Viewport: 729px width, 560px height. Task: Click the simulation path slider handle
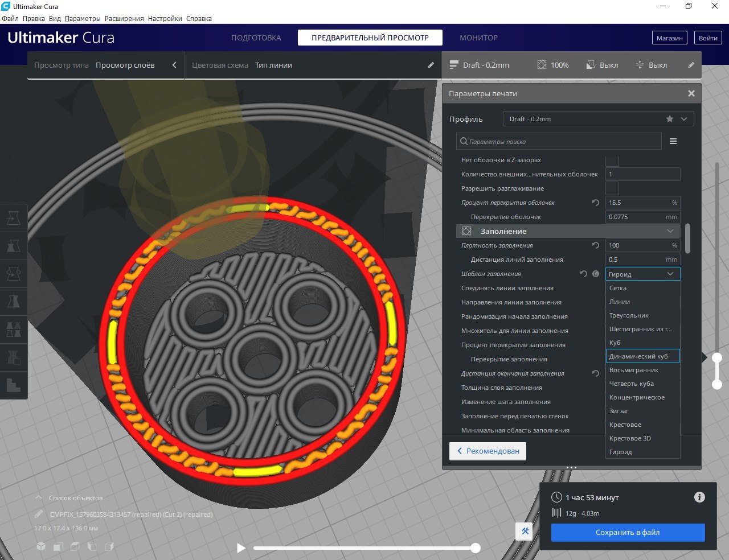point(475,548)
